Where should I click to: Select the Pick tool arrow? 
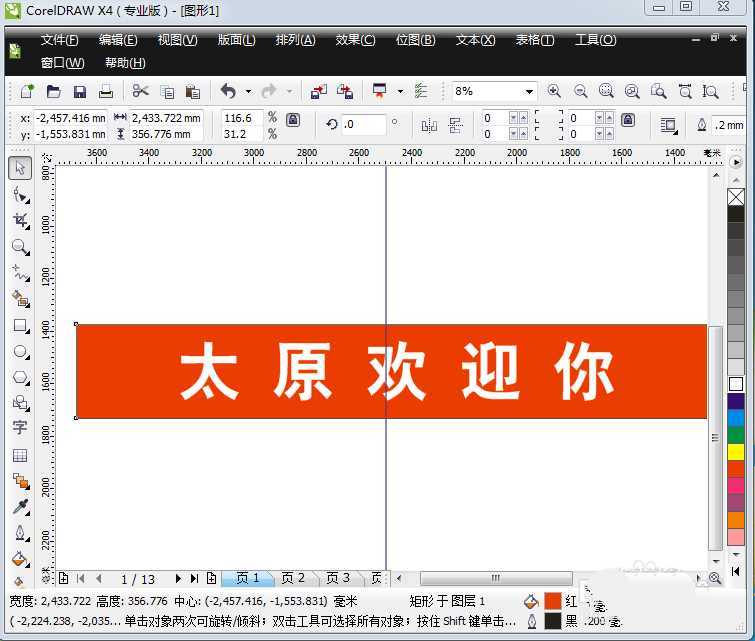(x=20, y=168)
